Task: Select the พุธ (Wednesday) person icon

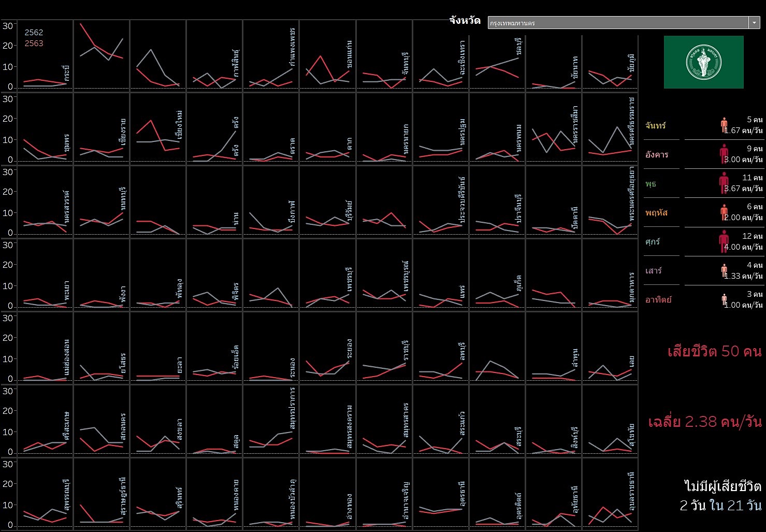Action: pyautogui.click(x=724, y=183)
